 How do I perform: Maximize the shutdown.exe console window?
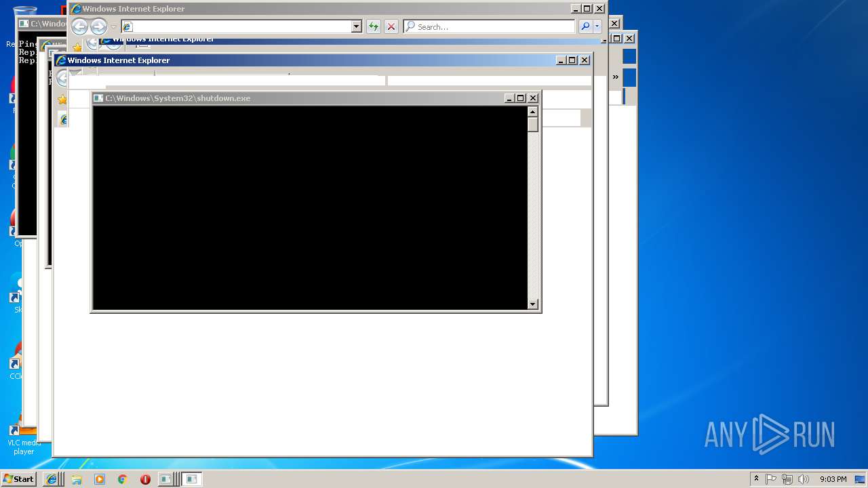tap(521, 98)
